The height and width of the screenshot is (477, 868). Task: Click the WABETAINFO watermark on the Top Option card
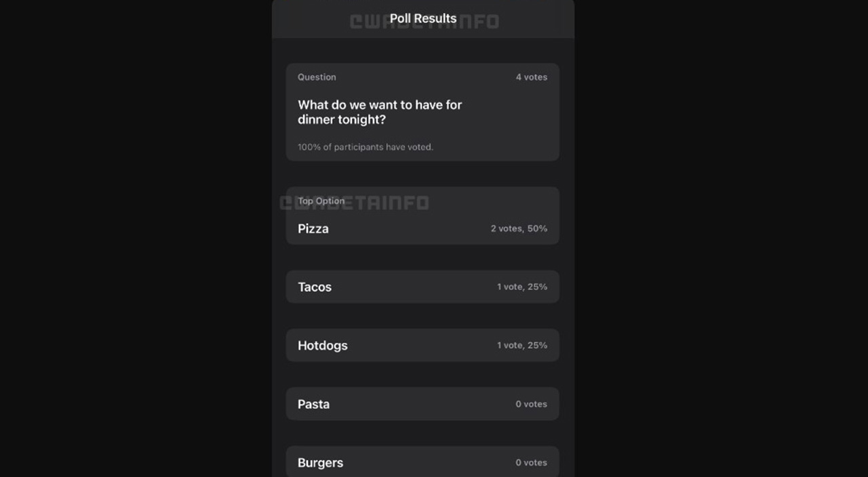[x=393, y=203]
